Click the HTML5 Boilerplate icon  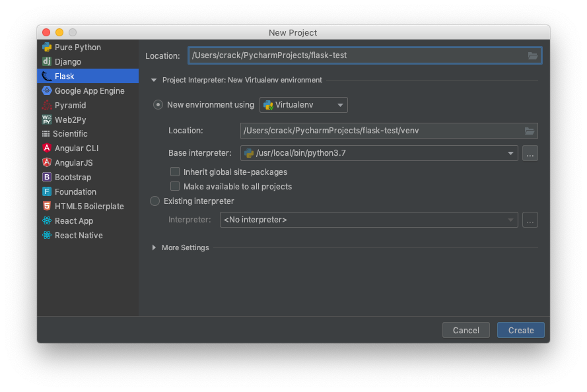(x=47, y=206)
